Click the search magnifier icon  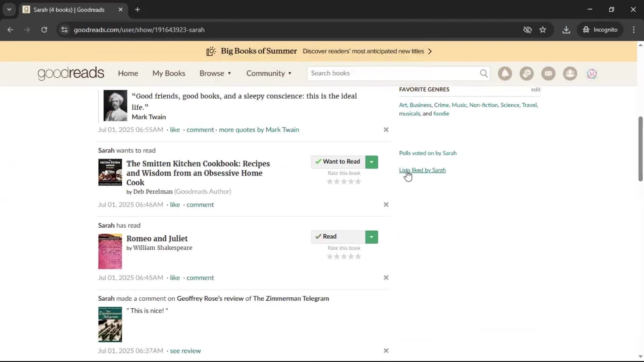[484, 73]
